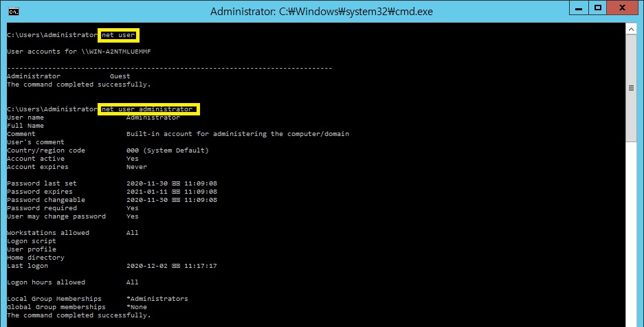Click the 'Country/region code' label
The width and height of the screenshot is (644, 327).
click(46, 150)
